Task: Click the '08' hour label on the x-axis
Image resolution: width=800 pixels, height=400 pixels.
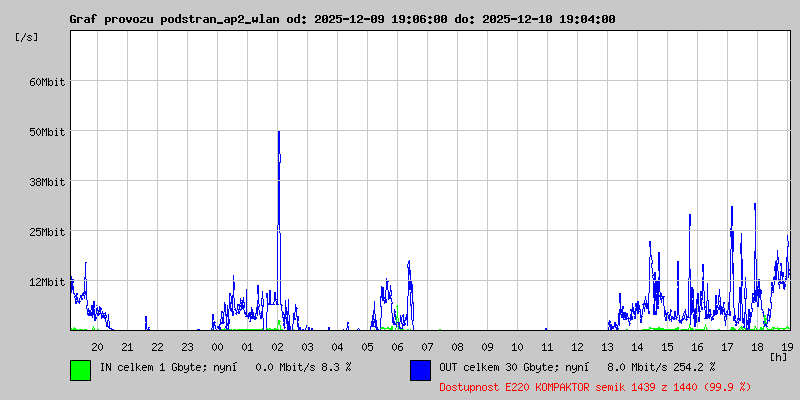Action: (x=457, y=347)
